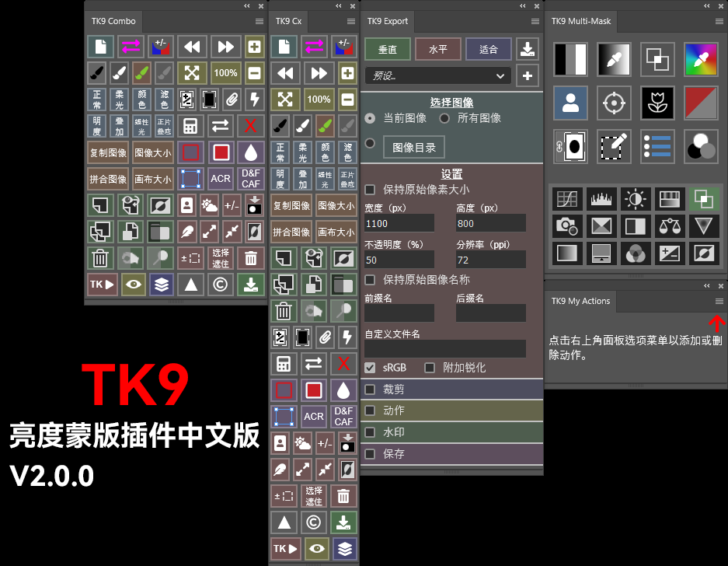
Task: Click the histogram icon in TK9 Multi-Mask
Action: point(601,199)
